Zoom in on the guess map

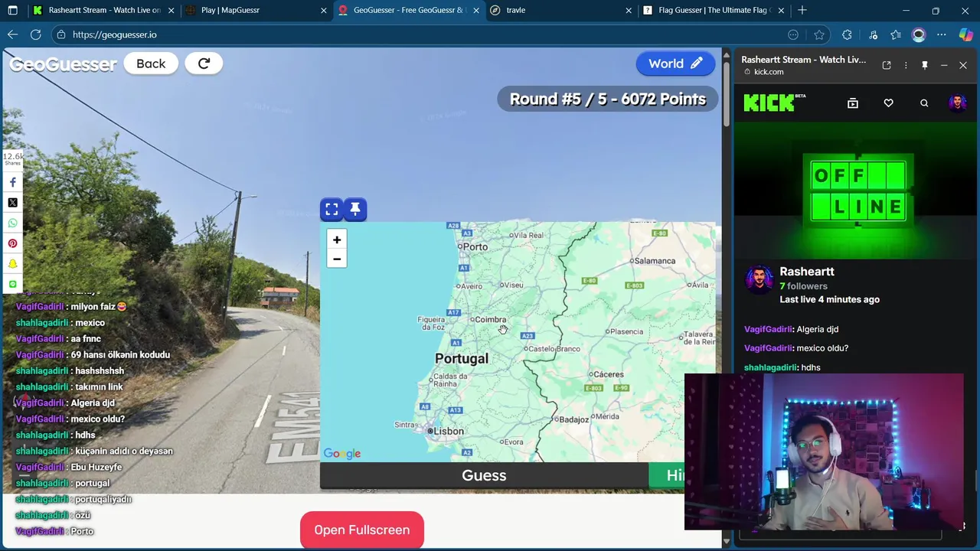click(337, 240)
